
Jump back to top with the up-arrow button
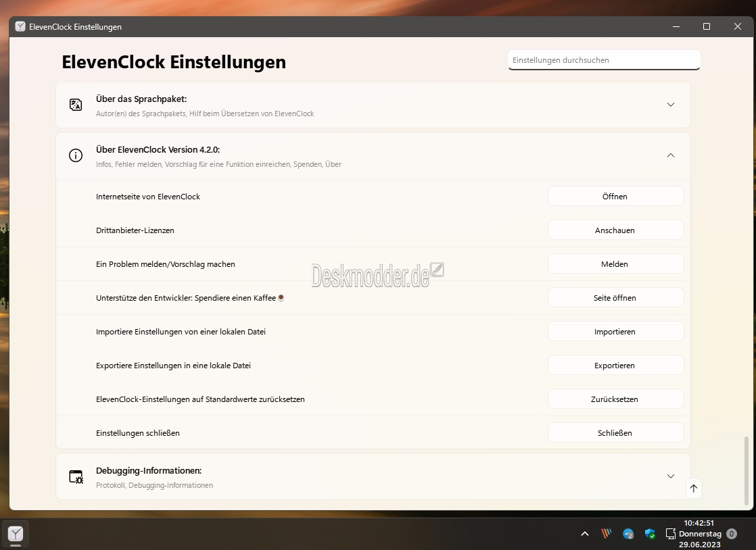coord(693,489)
